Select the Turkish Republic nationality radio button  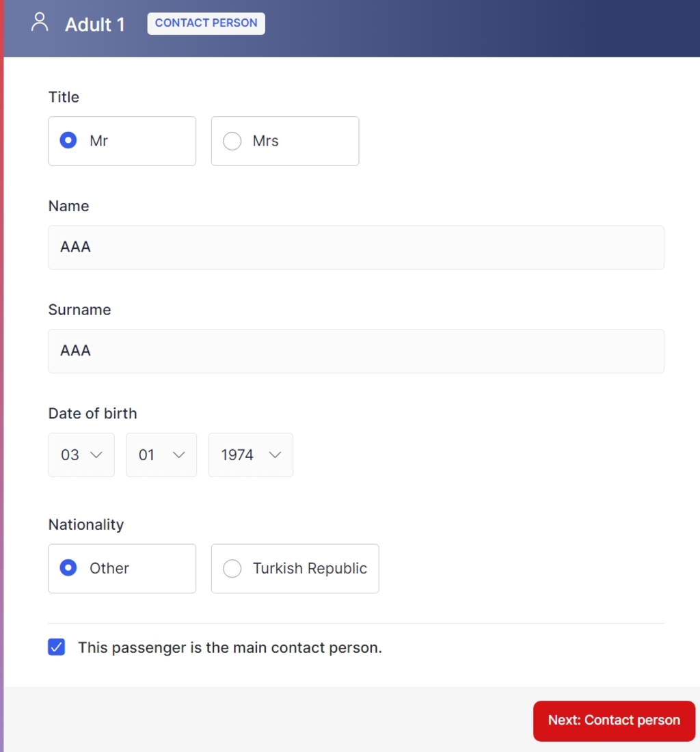(232, 568)
